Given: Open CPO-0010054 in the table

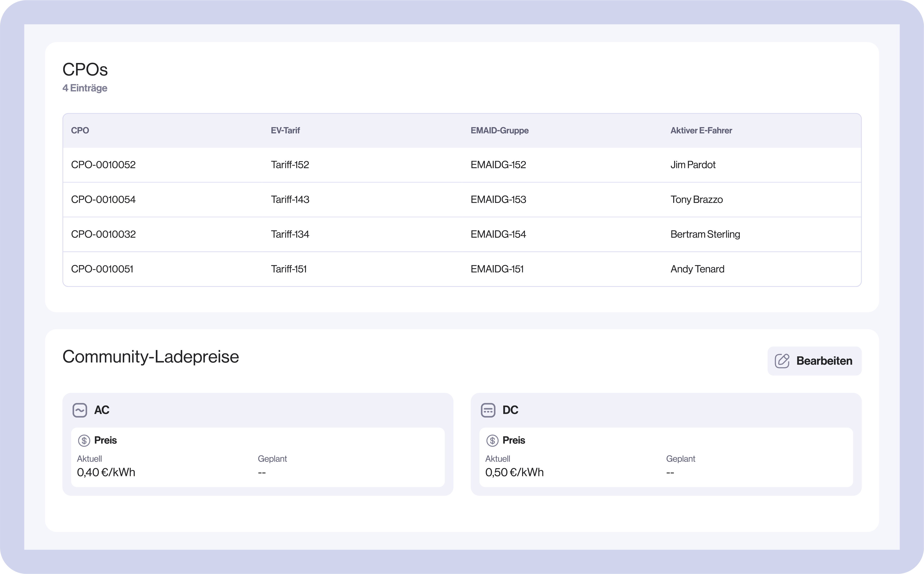Looking at the screenshot, I should pyautogui.click(x=103, y=200).
